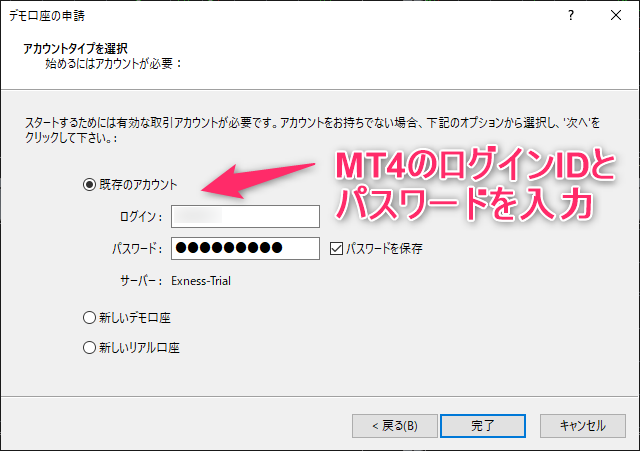The width and height of the screenshot is (640, 451).
Task: Click the Exness-Trial server text
Action: coord(201,281)
